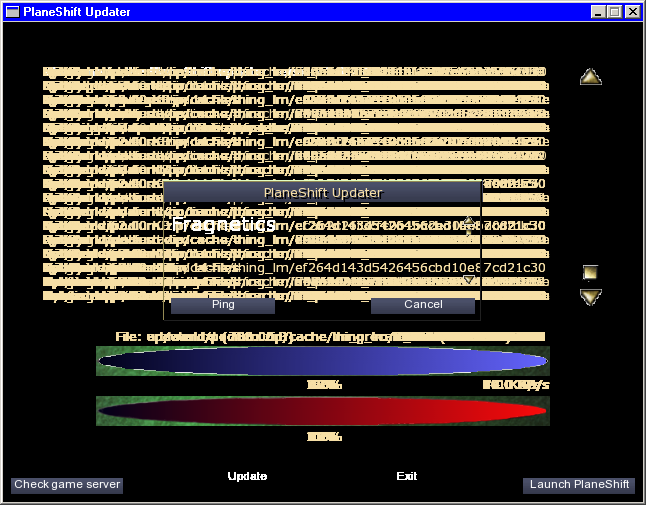Click the small down arrow inside the dialog
Screen dimensions: 646x505
point(468,280)
